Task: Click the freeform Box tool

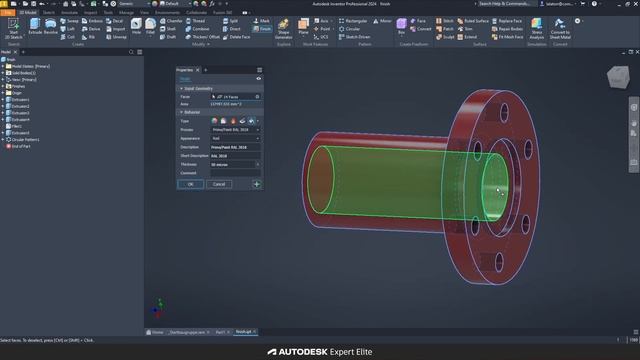Action: click(401, 27)
